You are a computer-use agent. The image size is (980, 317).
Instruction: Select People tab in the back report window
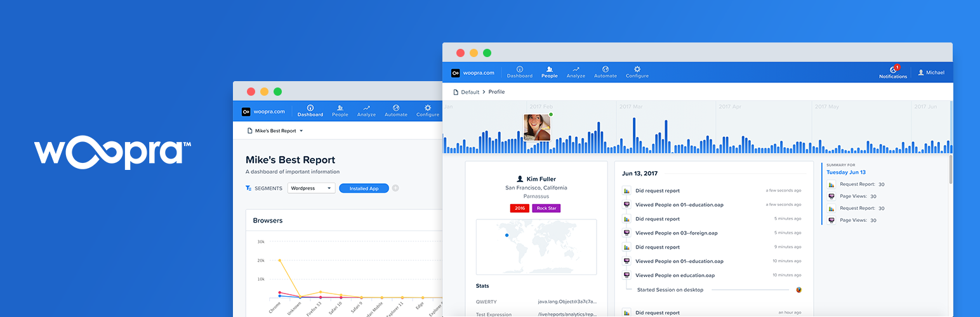[340, 111]
